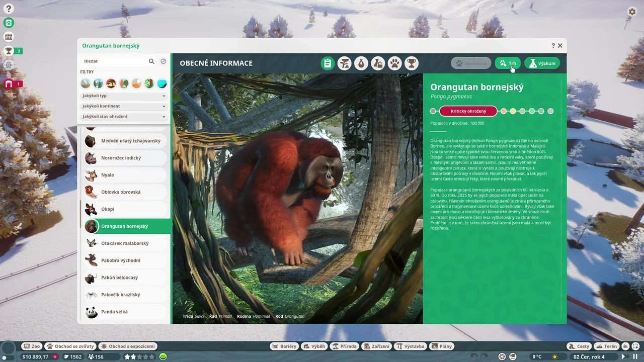Toggle the temperate mountain biome filter icon
644x362 pixels.
[98, 83]
